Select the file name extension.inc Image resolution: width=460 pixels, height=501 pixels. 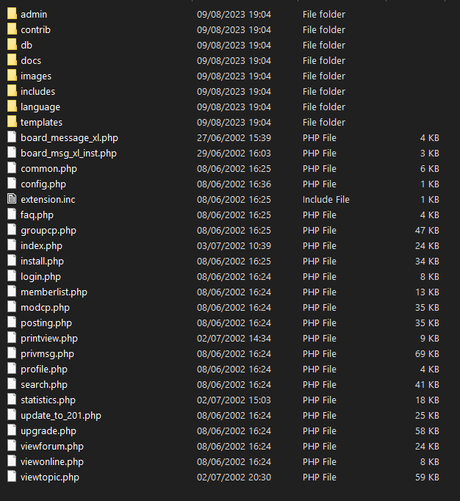pos(48,199)
